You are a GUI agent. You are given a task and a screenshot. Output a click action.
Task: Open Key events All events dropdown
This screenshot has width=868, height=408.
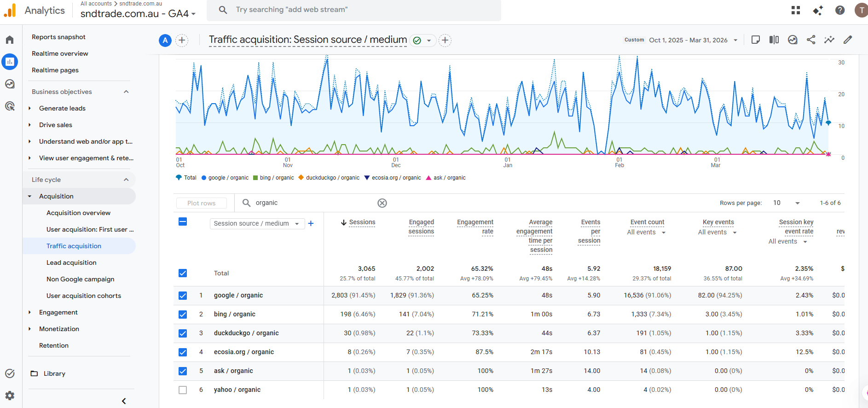pyautogui.click(x=718, y=233)
